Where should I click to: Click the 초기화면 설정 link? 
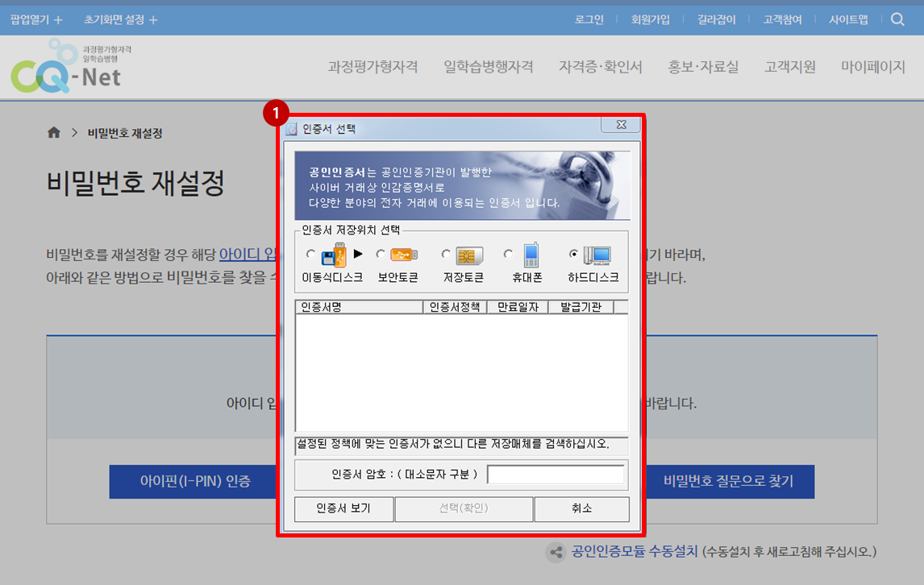114,19
